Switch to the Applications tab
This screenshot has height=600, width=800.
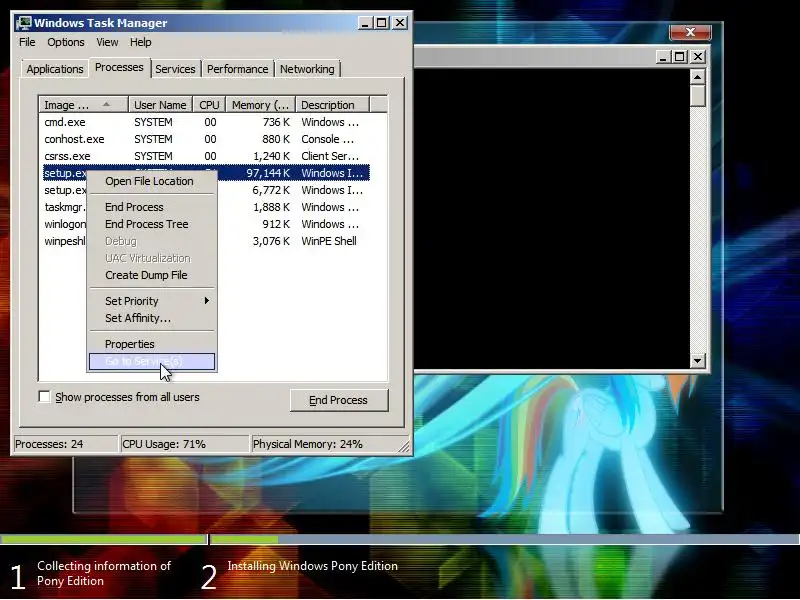click(x=55, y=69)
